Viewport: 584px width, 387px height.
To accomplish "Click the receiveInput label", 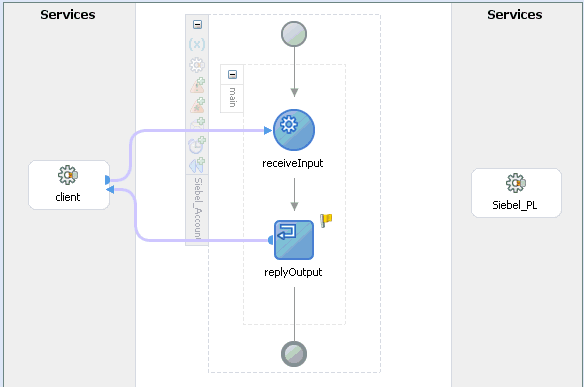I will 292,164.
